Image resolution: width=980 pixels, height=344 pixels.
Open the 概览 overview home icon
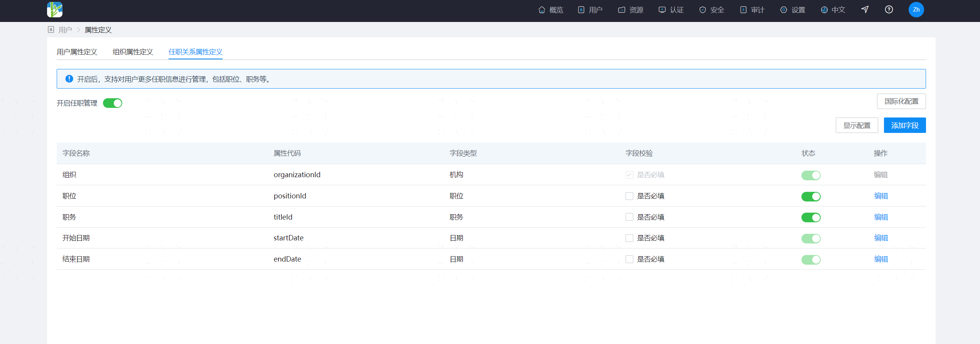coord(542,10)
